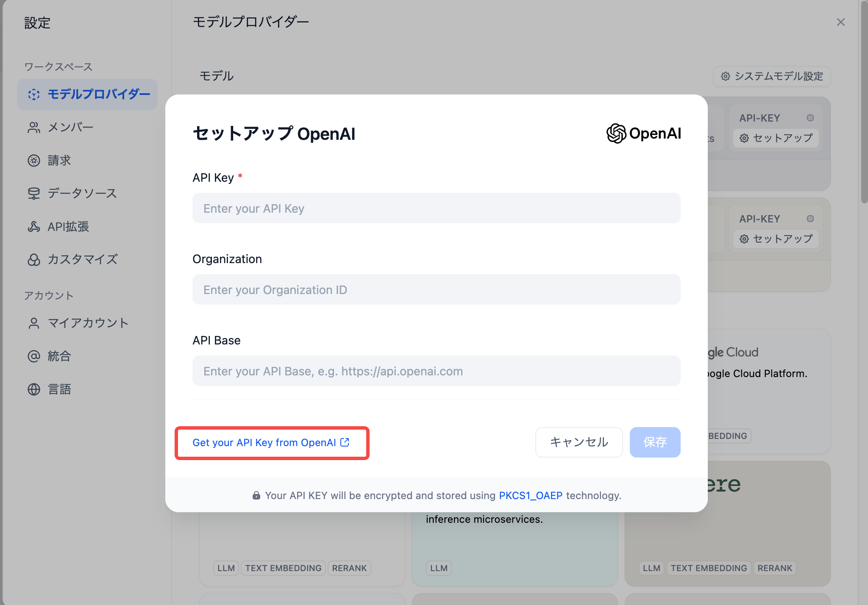Click the lock icon before the encryption notice
This screenshot has width=868, height=605.
coord(257,495)
